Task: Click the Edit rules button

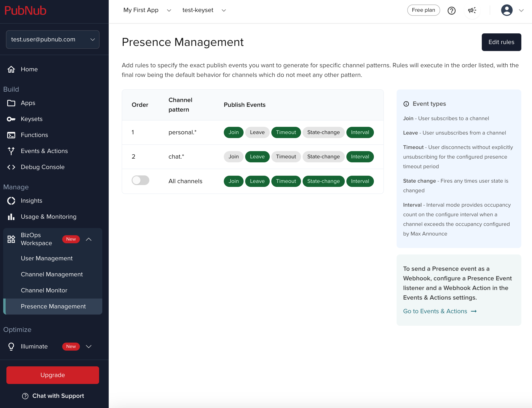Action: pos(501,42)
